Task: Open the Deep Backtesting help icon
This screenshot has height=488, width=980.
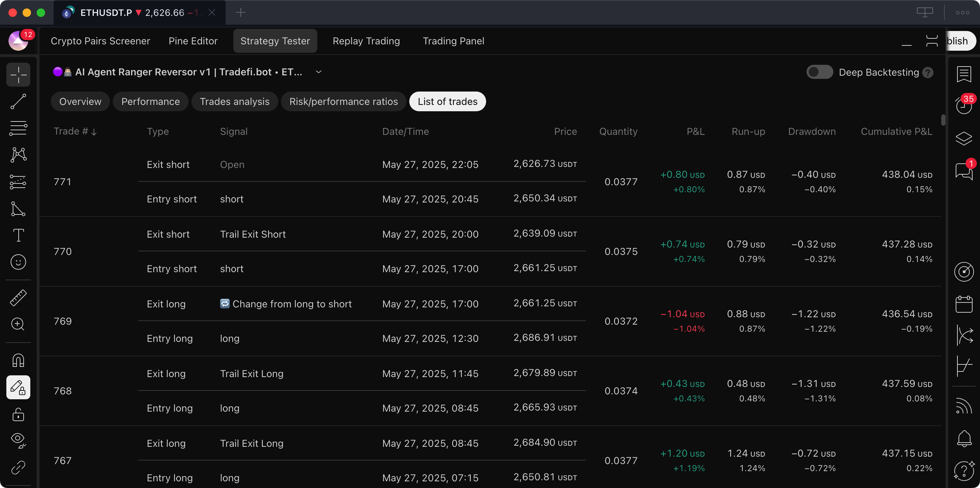Action: pos(928,73)
